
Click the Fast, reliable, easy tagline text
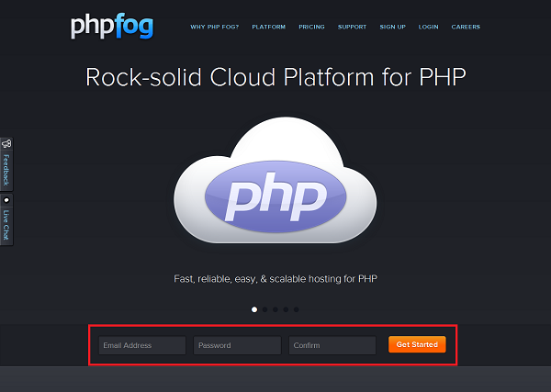(275, 279)
